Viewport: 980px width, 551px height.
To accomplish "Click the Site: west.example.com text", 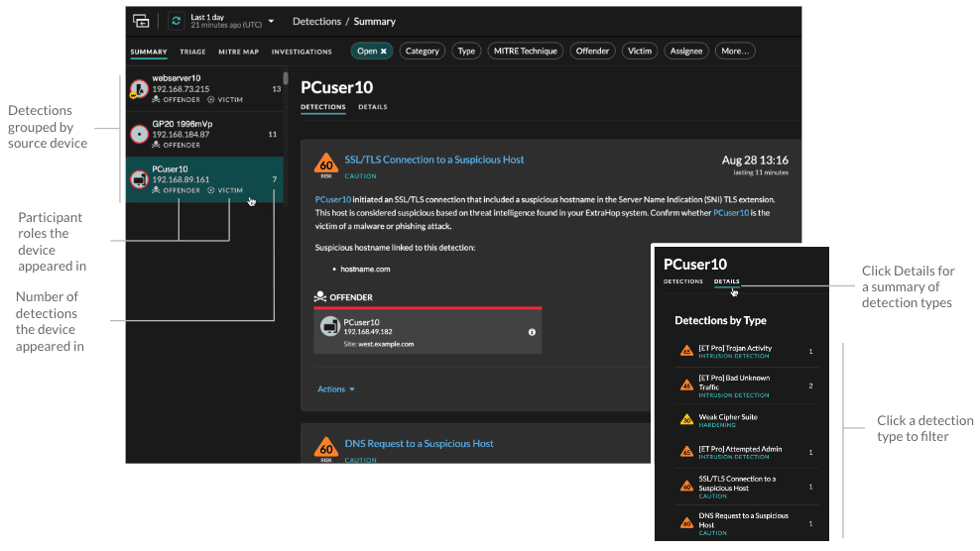I will point(379,344).
